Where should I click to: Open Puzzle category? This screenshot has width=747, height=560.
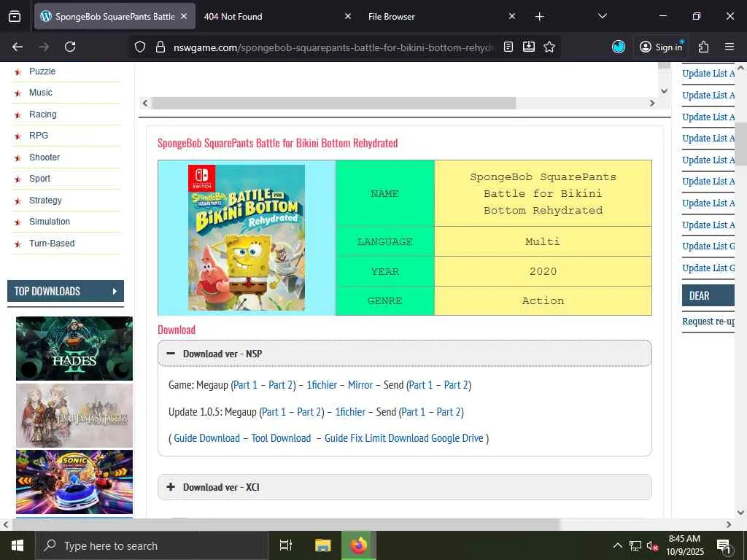coord(42,71)
